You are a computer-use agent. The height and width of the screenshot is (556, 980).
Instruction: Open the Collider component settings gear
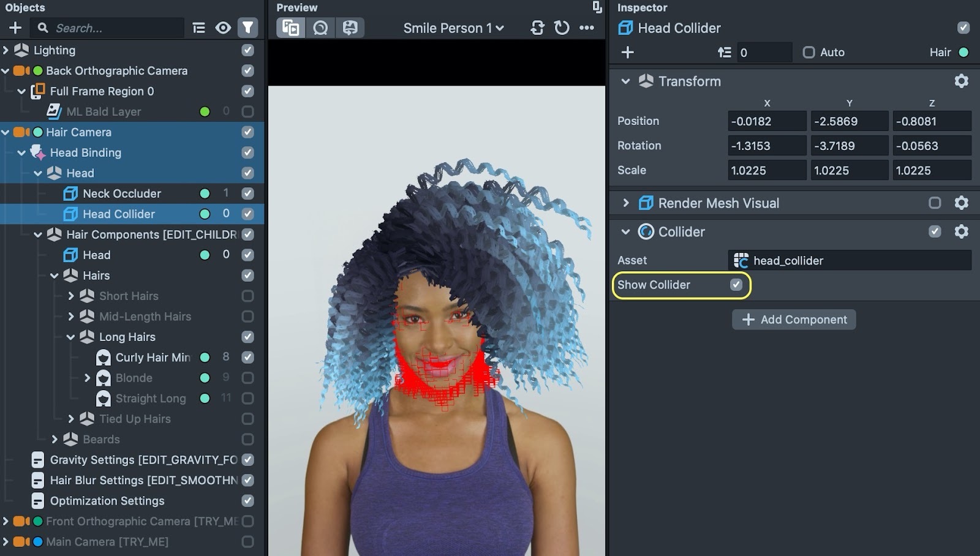tap(961, 231)
